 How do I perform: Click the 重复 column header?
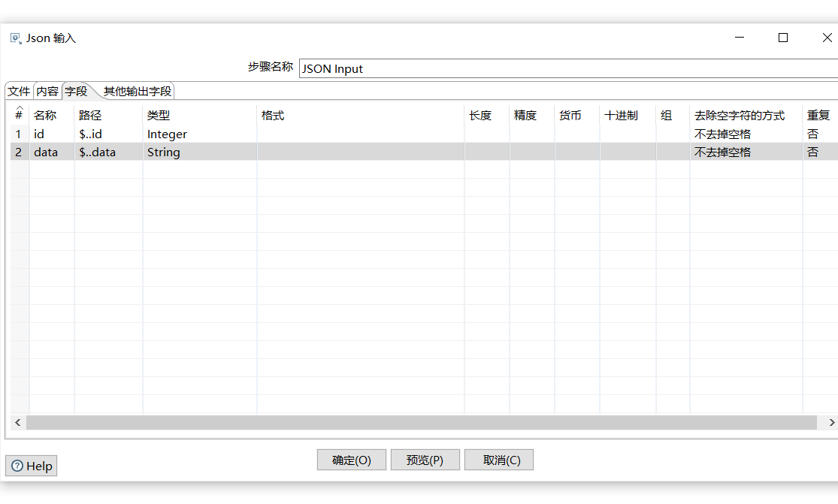820,115
